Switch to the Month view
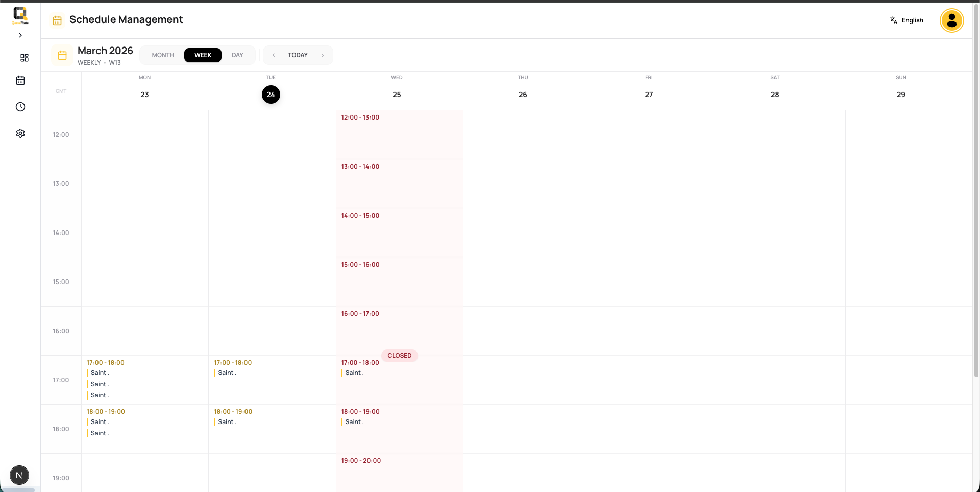This screenshot has height=492, width=980. [163, 55]
